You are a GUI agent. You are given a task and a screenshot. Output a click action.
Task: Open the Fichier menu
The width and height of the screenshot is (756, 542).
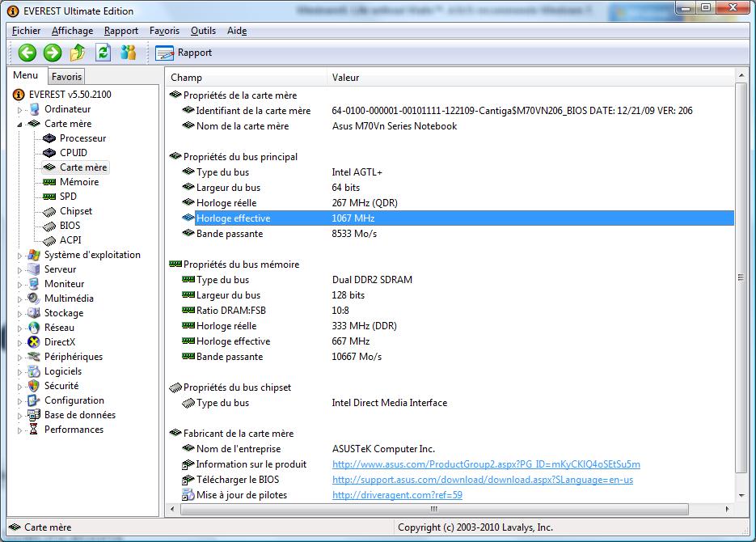[x=26, y=31]
